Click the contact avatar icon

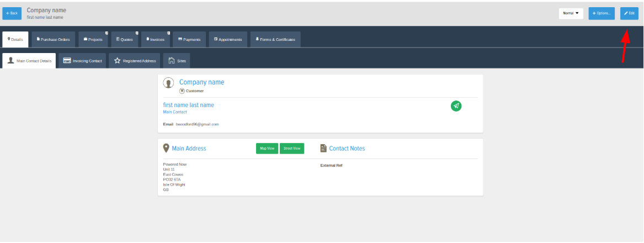168,83
